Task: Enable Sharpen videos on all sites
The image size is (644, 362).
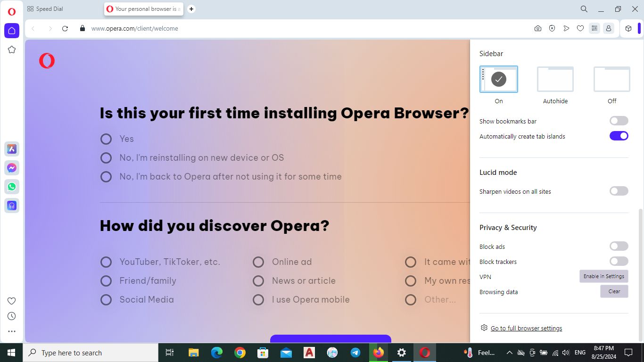Action: click(x=619, y=191)
